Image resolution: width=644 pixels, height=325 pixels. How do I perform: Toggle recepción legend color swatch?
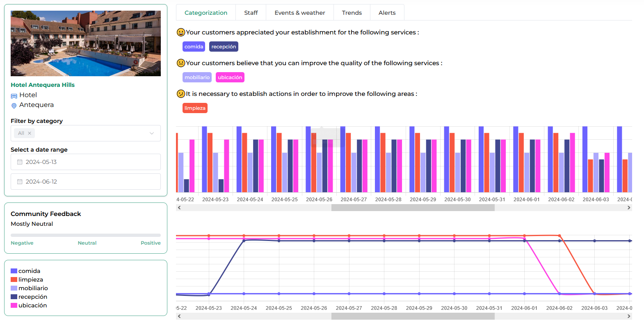(x=14, y=297)
